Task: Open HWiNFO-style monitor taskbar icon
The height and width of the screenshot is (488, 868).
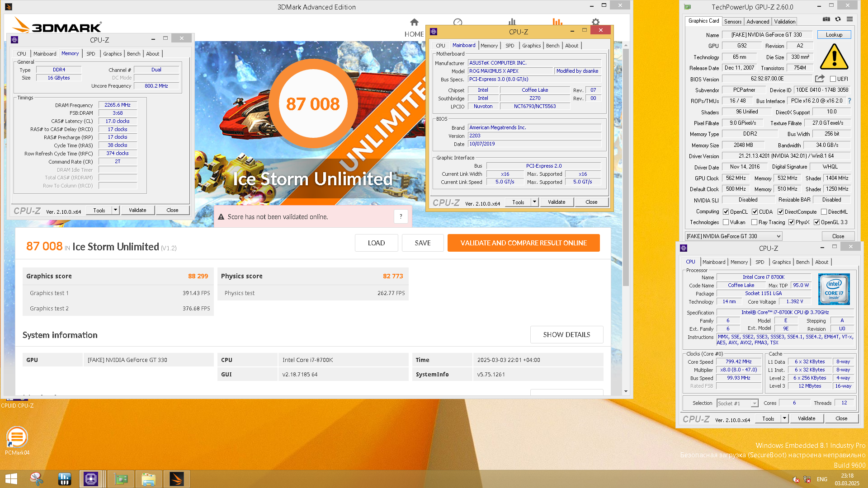Action: (65, 479)
